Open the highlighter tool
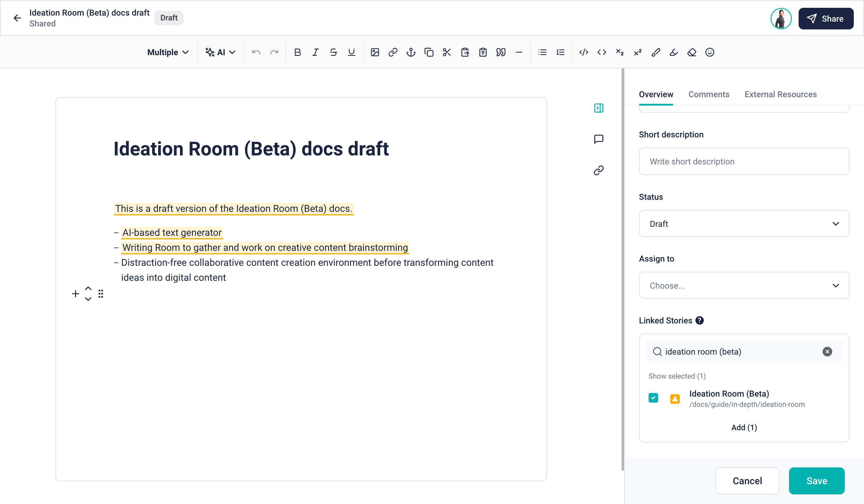 674,52
